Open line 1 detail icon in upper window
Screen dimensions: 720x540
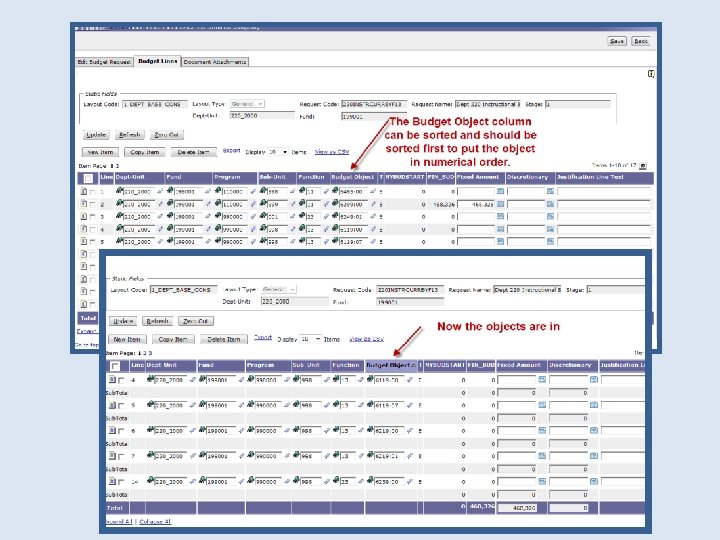(84, 191)
